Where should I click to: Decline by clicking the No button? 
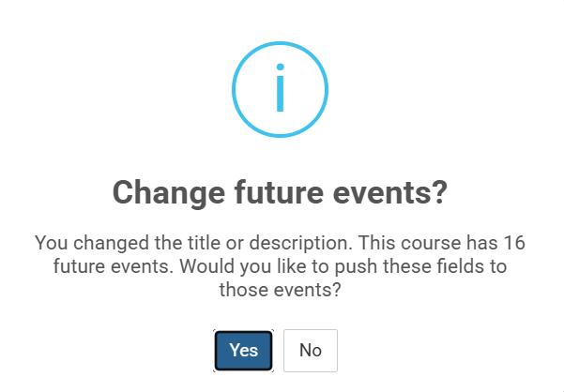click(311, 351)
